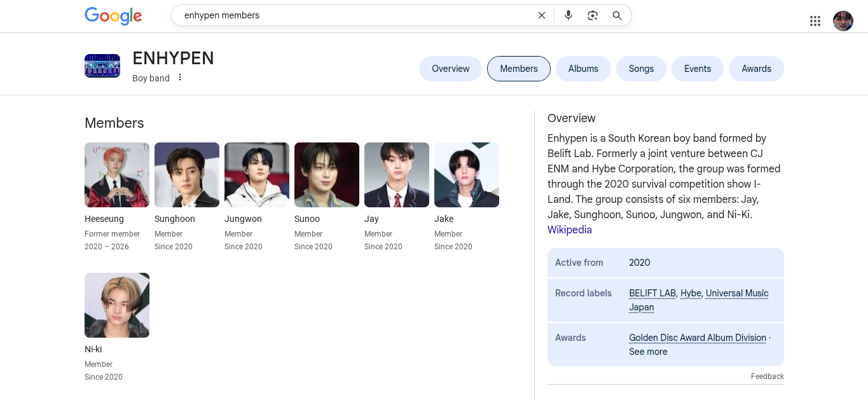View the Awards tab
This screenshot has width=868, height=400.
pyautogui.click(x=756, y=69)
